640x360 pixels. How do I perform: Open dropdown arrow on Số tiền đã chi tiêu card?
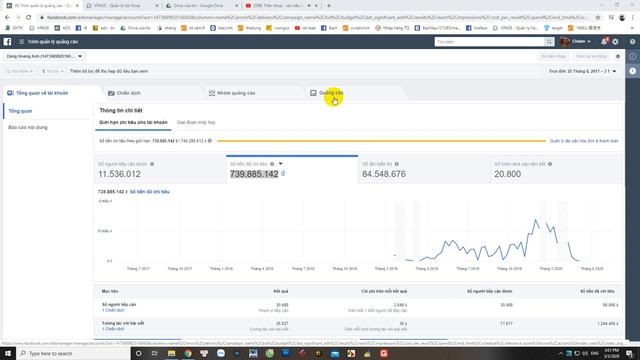(280, 164)
